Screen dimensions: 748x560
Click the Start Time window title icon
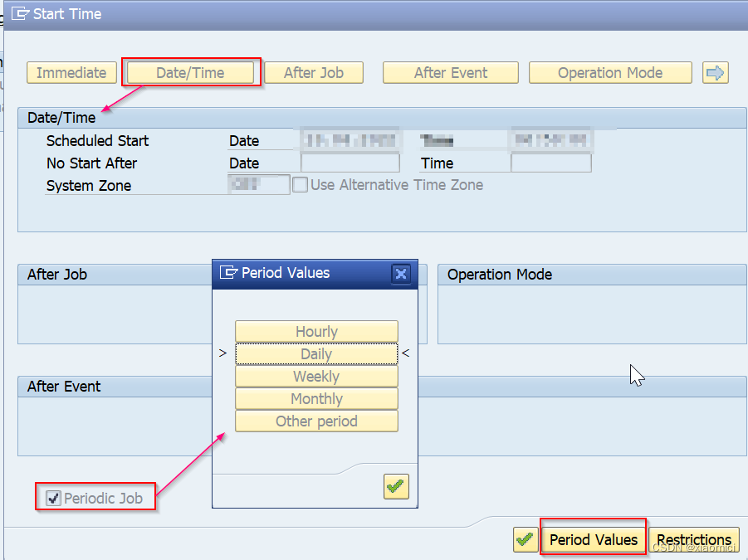[20, 13]
